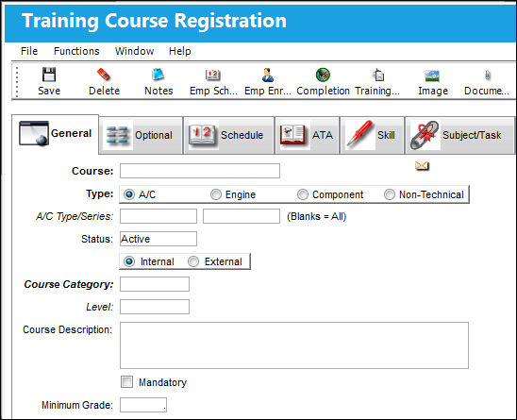The width and height of the screenshot is (517, 420).
Task: Switch to the Optional tab
Action: click(141, 135)
